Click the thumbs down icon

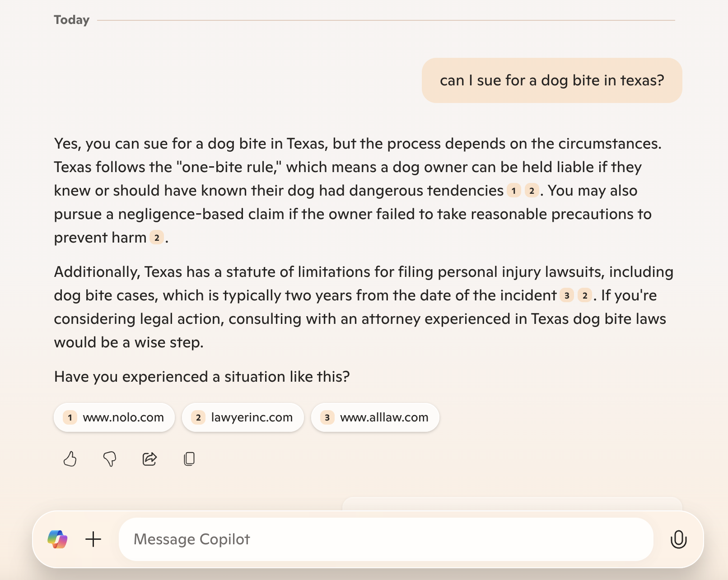(x=110, y=459)
